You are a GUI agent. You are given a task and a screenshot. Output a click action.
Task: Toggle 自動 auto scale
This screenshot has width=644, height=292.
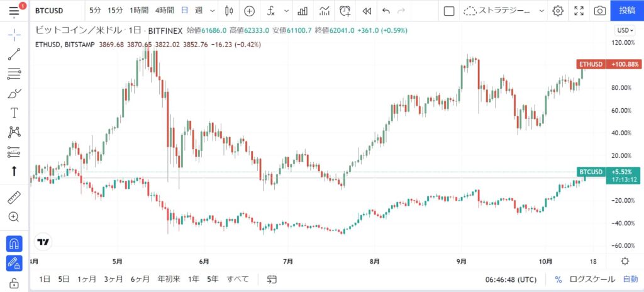[x=630, y=279]
